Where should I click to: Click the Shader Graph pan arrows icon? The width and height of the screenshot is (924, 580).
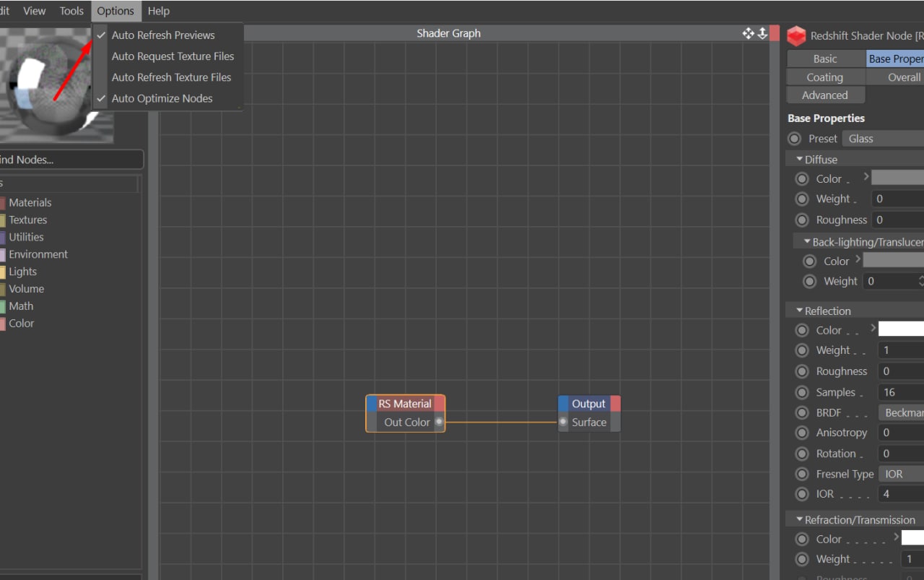point(748,33)
